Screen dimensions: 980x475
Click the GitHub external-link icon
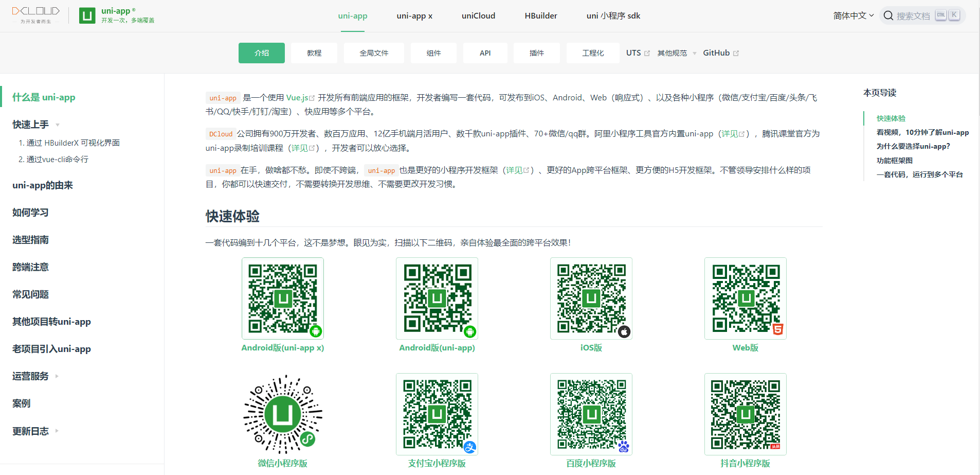pyautogui.click(x=736, y=52)
